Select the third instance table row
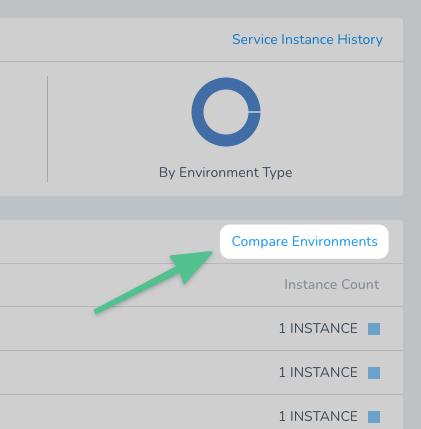The width and height of the screenshot is (421, 429). click(201, 412)
